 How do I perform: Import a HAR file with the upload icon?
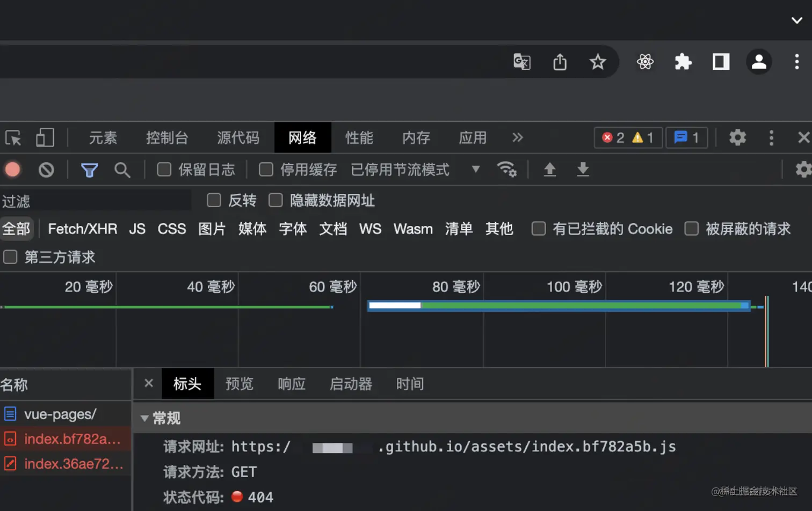tap(549, 170)
